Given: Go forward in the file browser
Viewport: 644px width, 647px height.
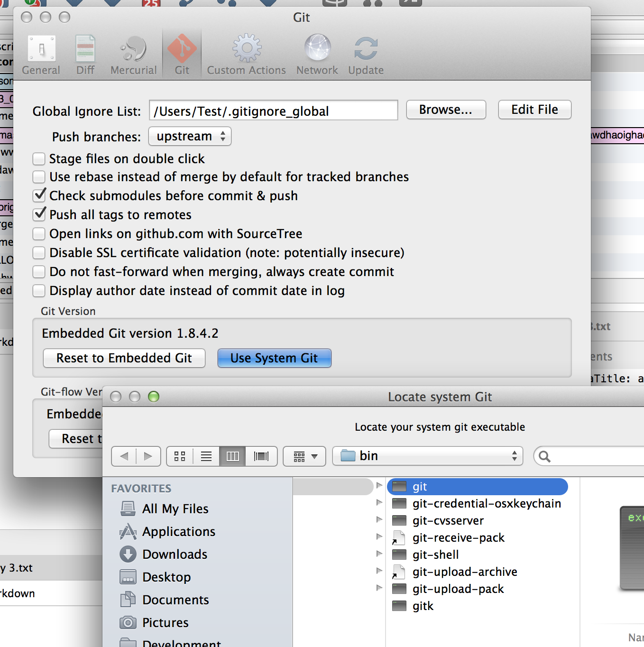Looking at the screenshot, I should [x=148, y=456].
